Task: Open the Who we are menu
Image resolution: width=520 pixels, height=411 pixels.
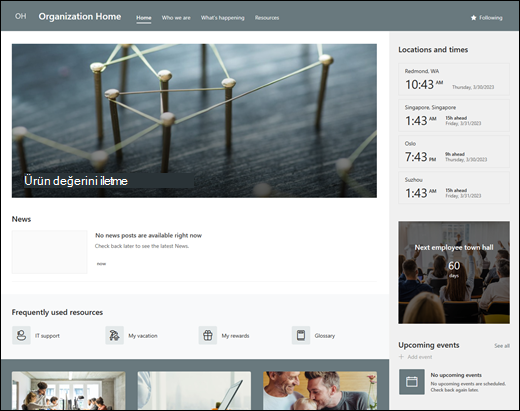Action: pos(176,18)
